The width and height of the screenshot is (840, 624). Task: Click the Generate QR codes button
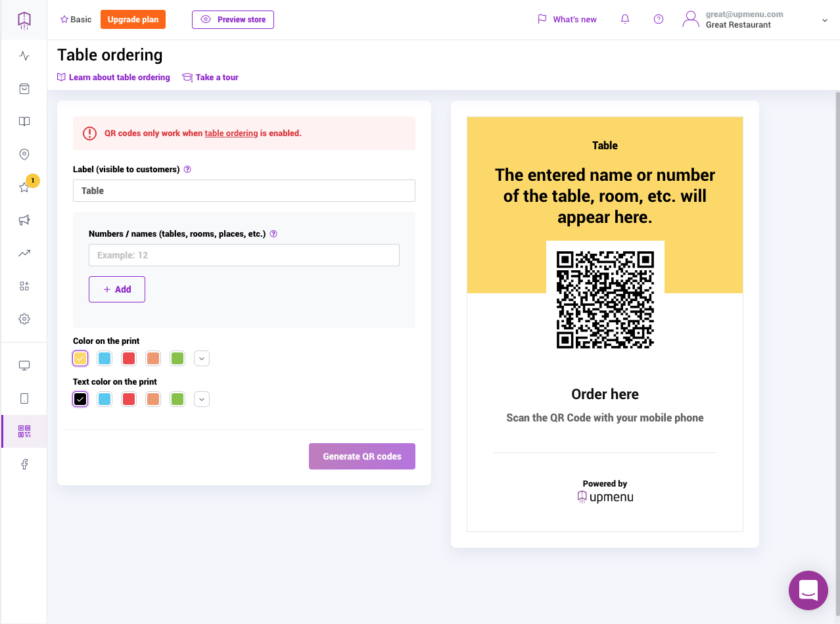362,456
